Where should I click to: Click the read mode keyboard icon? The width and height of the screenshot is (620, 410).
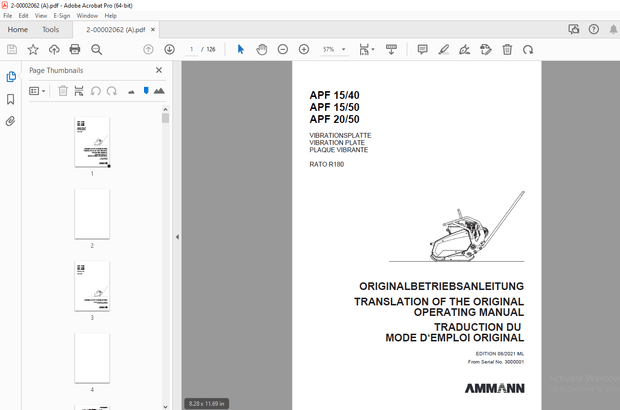click(x=391, y=49)
